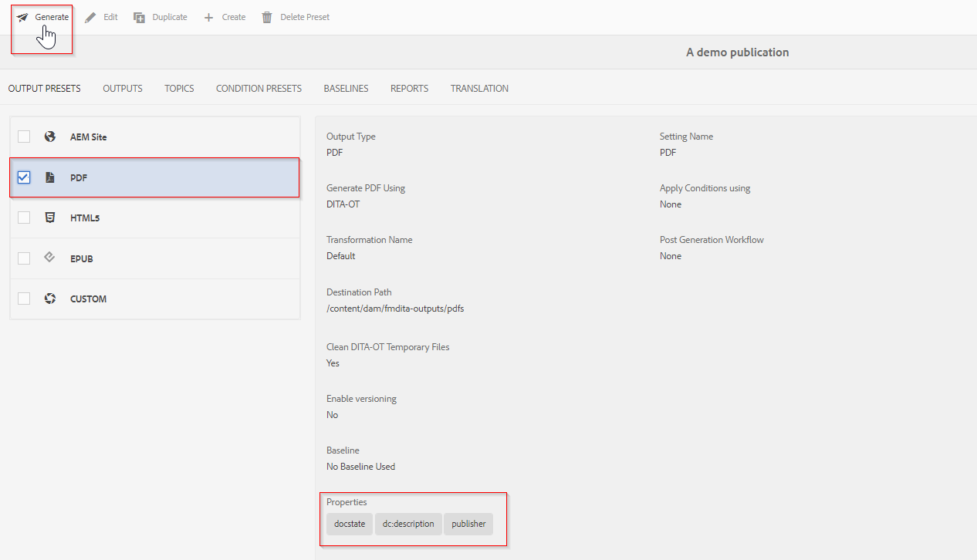Switch to the TRANSLATION tab

479,88
